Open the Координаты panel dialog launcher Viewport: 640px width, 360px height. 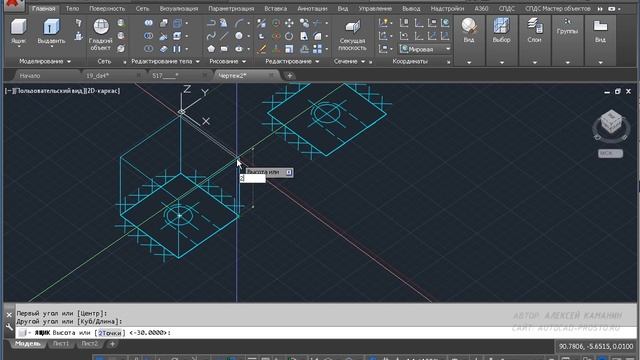pos(449,62)
